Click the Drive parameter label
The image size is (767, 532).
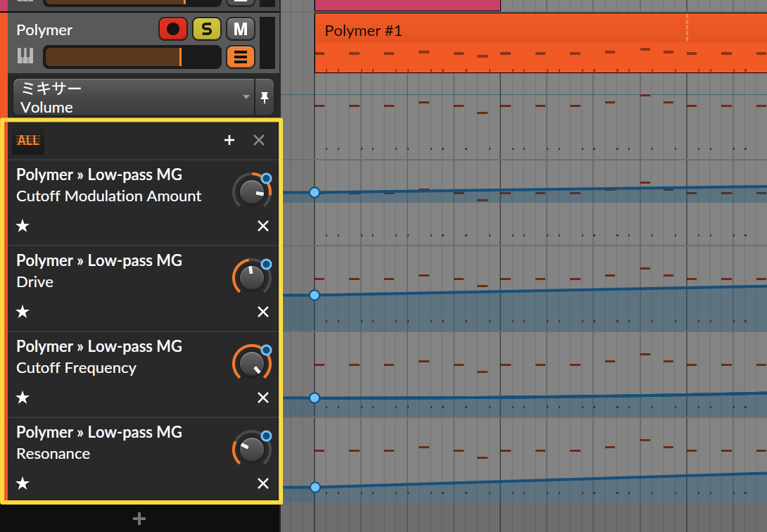coord(34,282)
